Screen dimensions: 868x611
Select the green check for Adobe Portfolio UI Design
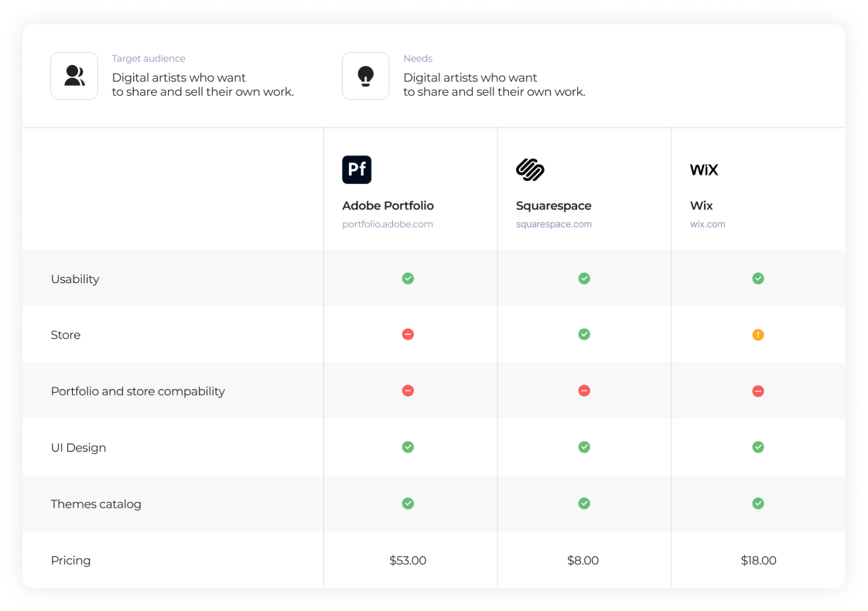[408, 447]
